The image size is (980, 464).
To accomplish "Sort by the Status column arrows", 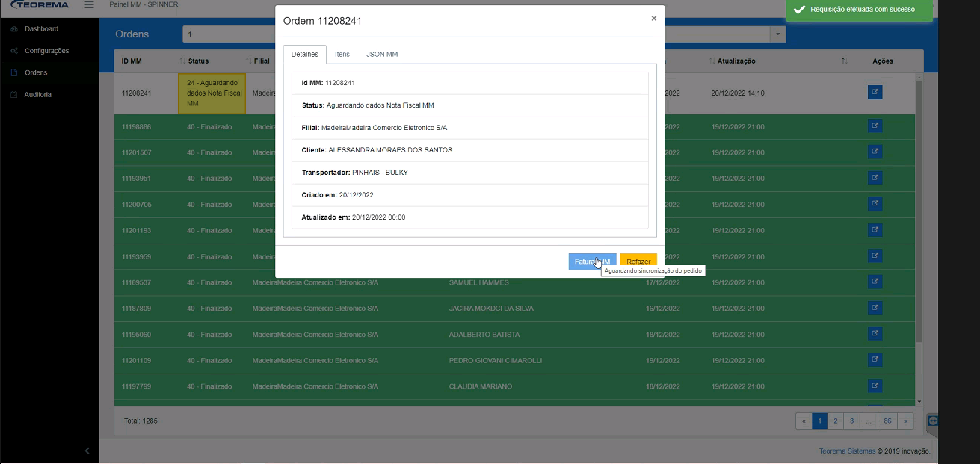I will tap(183, 61).
